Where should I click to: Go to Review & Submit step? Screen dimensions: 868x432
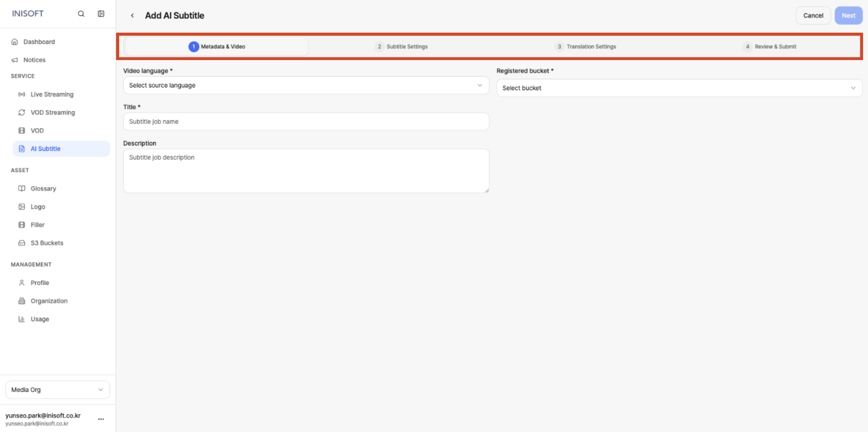[x=769, y=47]
